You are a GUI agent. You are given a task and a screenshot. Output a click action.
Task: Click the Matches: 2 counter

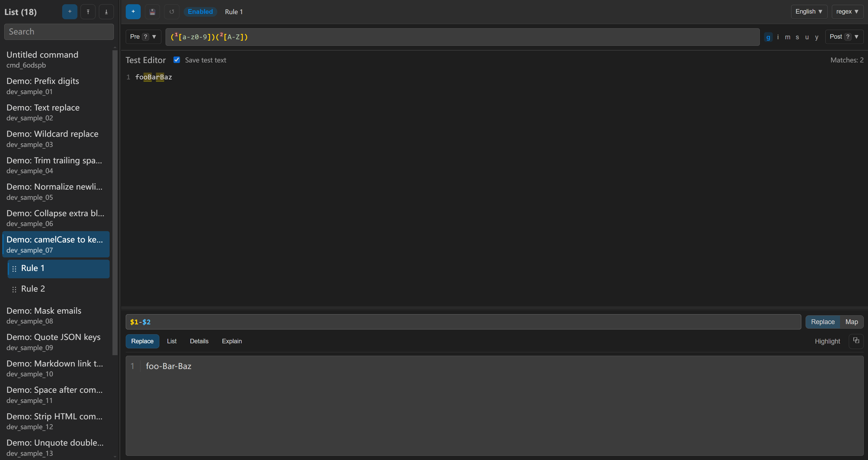847,60
